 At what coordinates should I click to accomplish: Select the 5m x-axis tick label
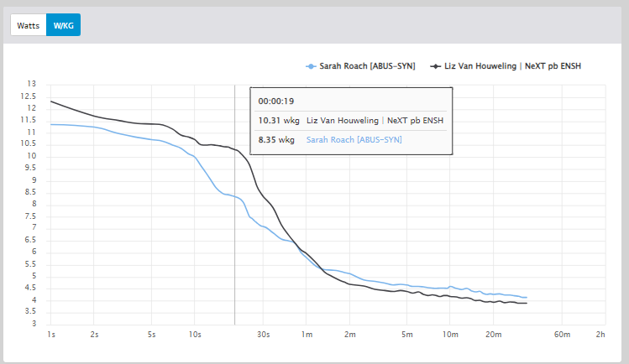point(406,335)
